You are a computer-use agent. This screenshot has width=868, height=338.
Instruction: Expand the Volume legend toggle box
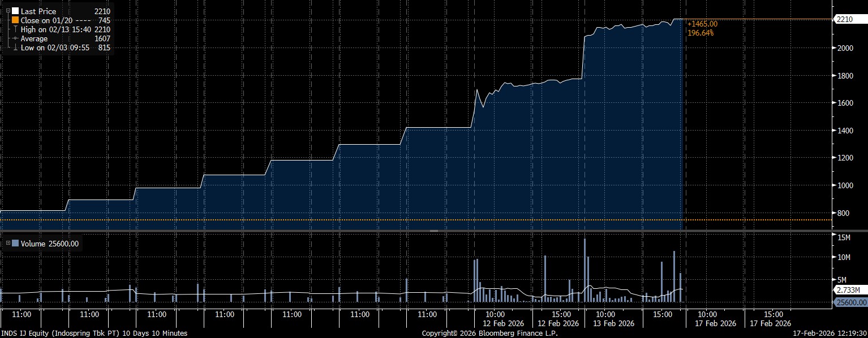coord(8,244)
